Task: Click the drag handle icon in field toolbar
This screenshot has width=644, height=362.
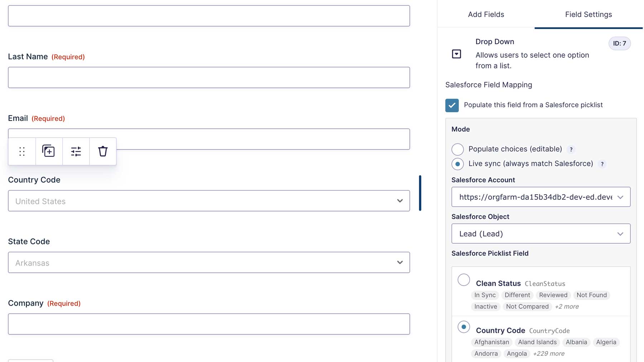Action: click(x=22, y=152)
